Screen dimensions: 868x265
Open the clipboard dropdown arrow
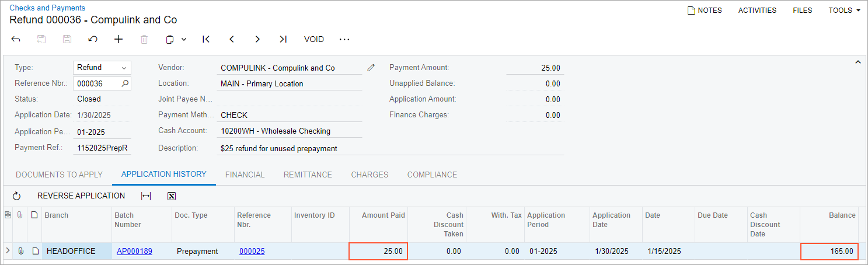click(x=184, y=40)
